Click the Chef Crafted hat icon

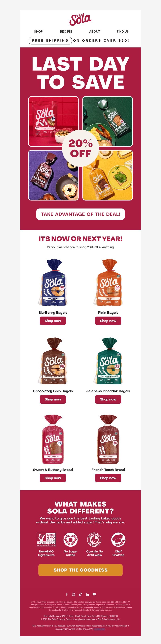(118, 540)
